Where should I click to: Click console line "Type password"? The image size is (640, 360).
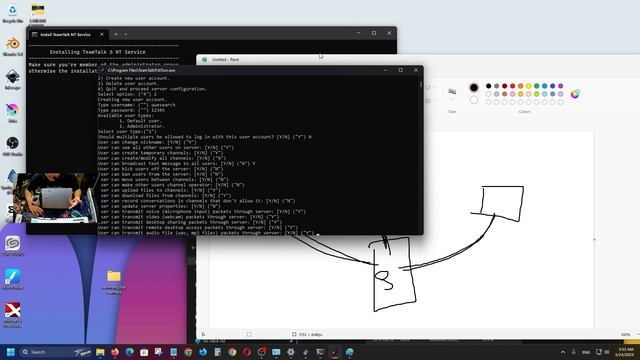131,110
